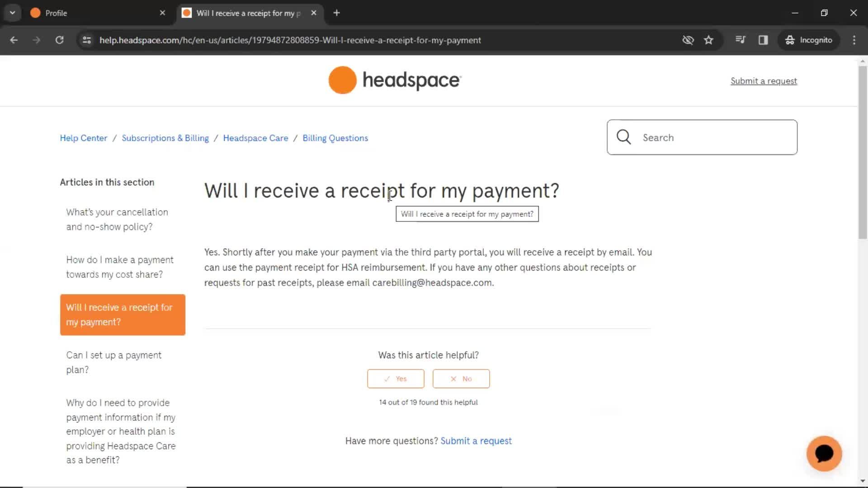
Task: Bookmark this page with the star
Action: [x=709, y=40]
